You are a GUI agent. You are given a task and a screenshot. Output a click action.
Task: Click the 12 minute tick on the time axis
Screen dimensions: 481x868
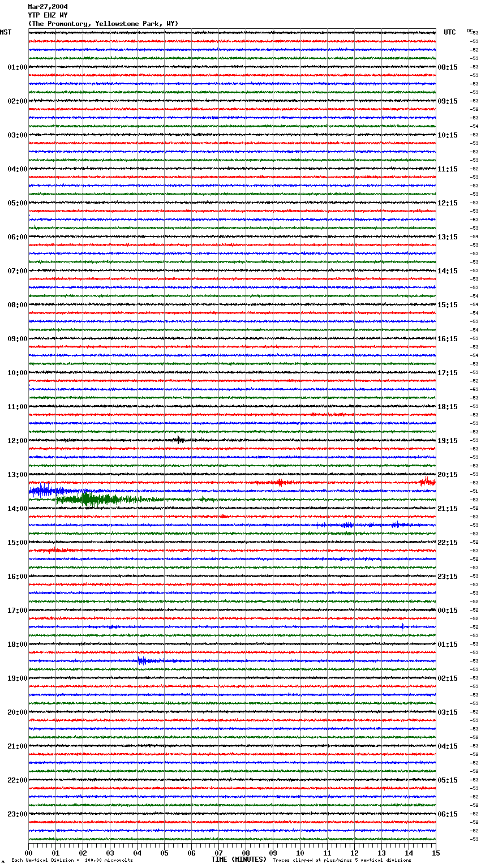(355, 853)
